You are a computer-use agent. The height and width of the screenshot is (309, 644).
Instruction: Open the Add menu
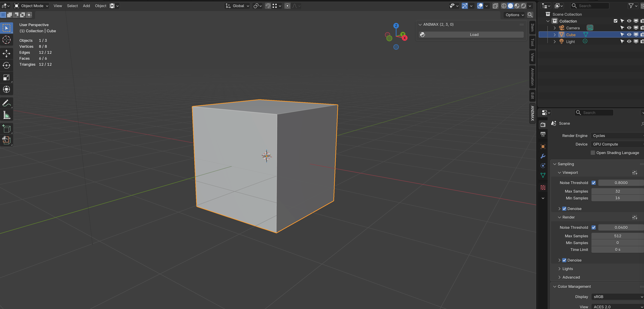pos(86,6)
